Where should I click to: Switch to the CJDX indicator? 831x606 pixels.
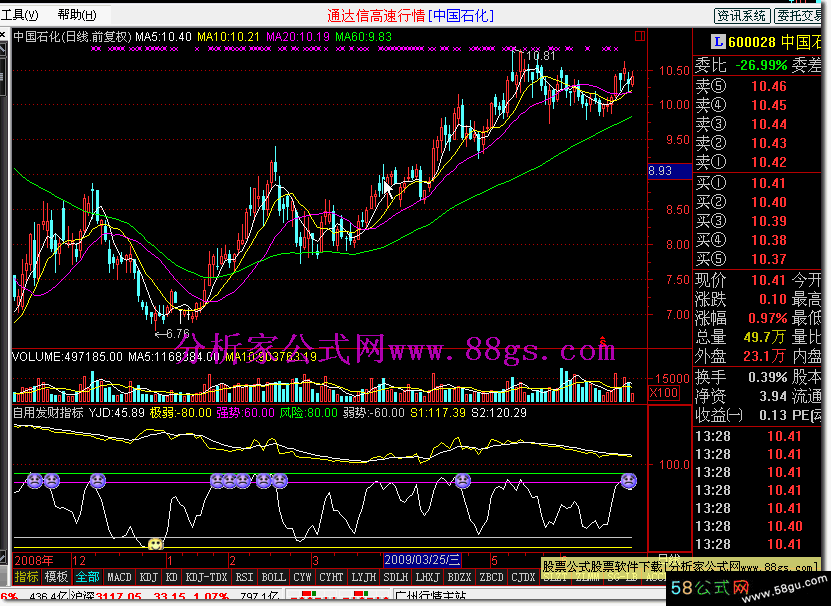coord(523,577)
